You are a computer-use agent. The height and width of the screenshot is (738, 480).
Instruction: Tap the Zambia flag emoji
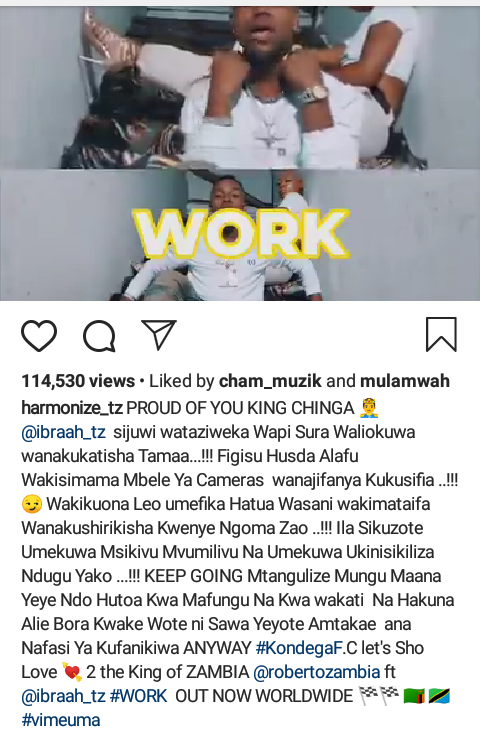point(414,696)
